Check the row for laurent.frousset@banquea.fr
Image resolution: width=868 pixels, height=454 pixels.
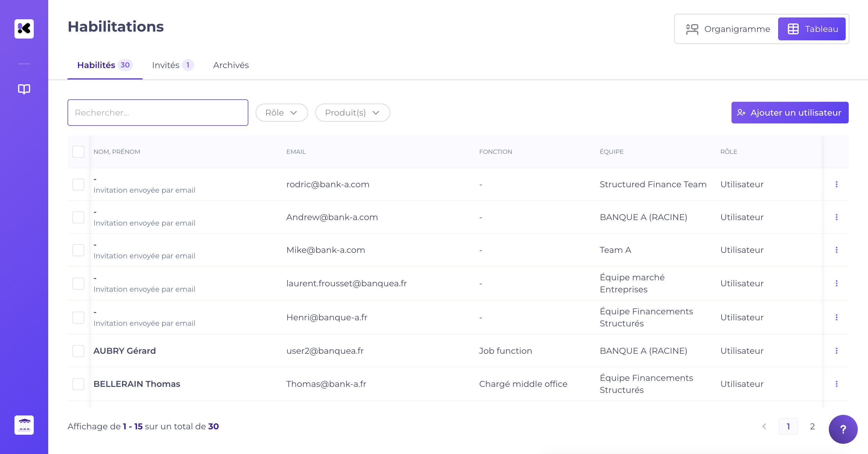tap(78, 283)
